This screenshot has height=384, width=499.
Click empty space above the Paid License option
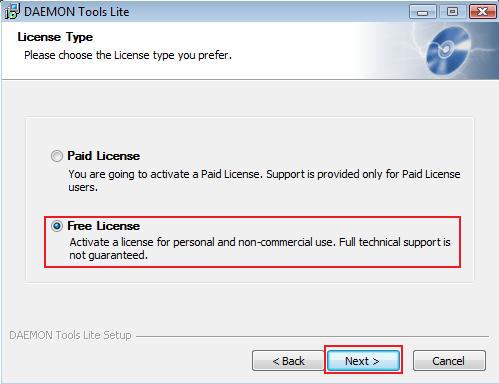click(x=249, y=132)
